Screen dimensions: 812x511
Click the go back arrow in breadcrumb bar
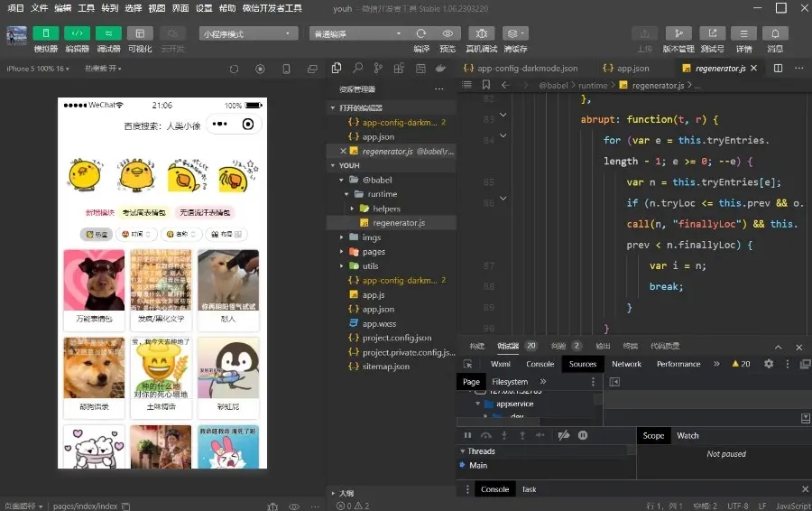tap(505, 85)
